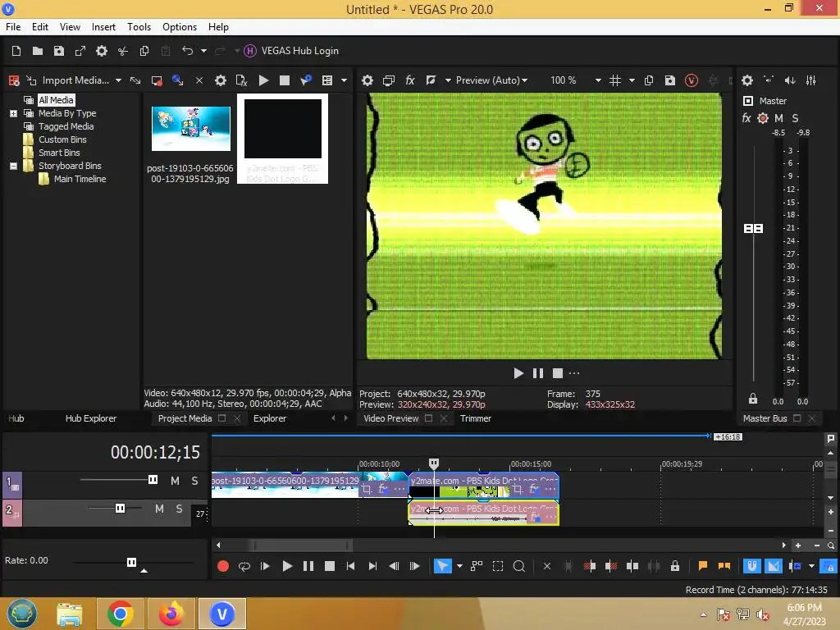Solo audio track 2

[179, 509]
